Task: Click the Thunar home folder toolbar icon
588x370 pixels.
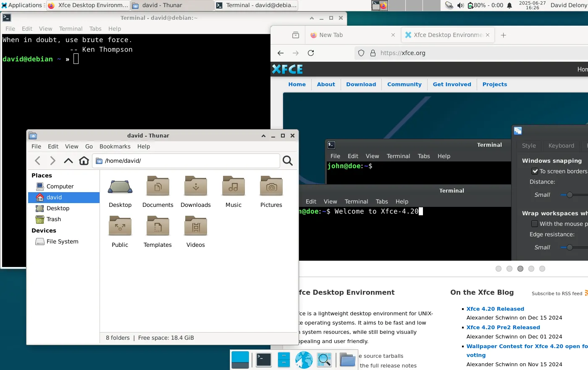Action: point(84,161)
